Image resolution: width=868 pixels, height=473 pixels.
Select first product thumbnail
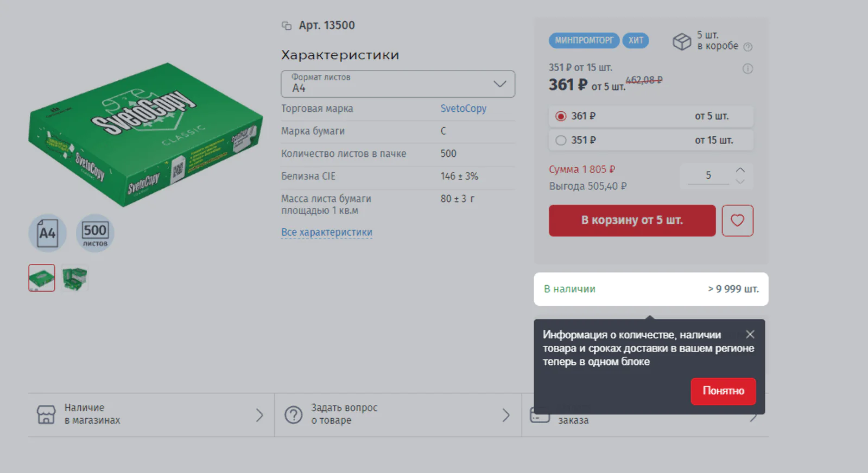pyautogui.click(x=42, y=278)
